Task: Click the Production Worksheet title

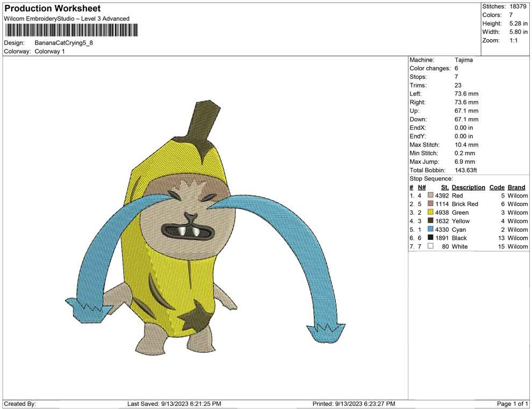Action: click(52, 9)
